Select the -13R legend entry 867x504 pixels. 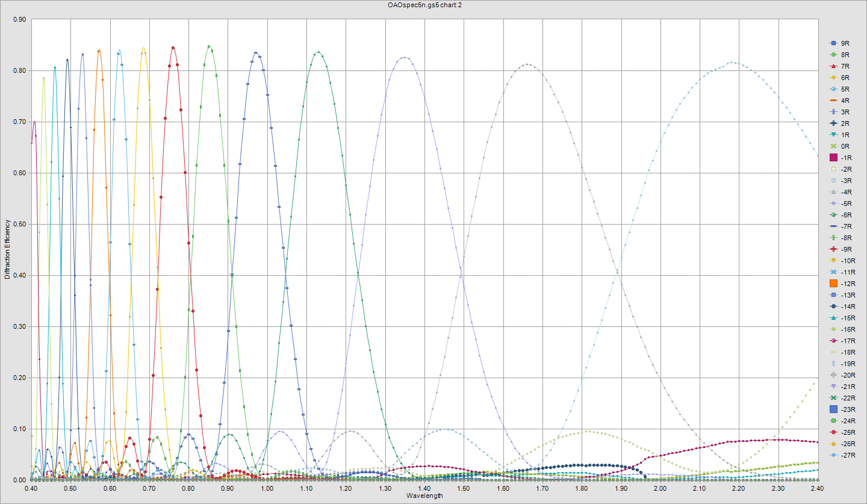pyautogui.click(x=842, y=295)
